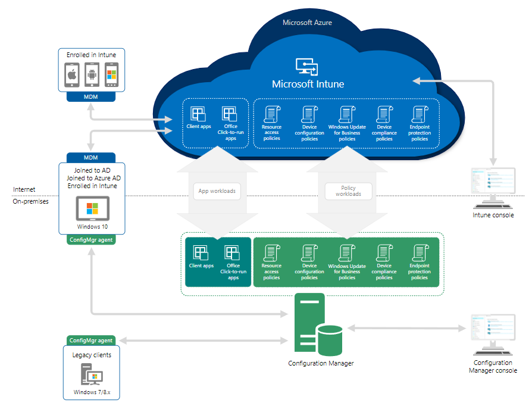Click the Legacy clients label
532x412 pixels.
[x=92, y=355]
